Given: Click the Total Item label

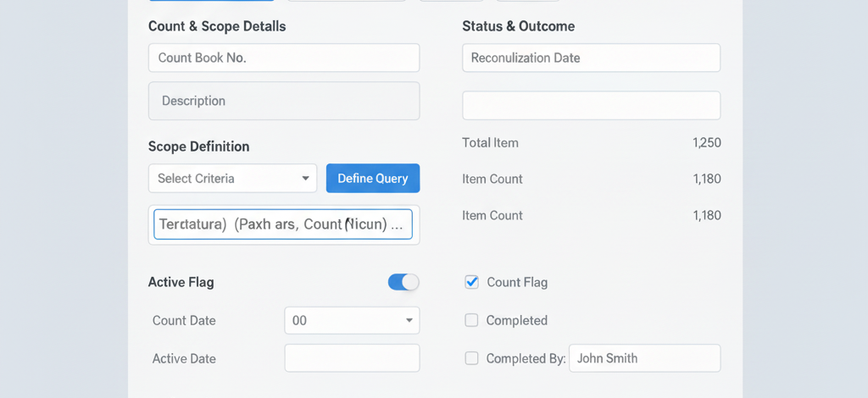Looking at the screenshot, I should click(490, 142).
